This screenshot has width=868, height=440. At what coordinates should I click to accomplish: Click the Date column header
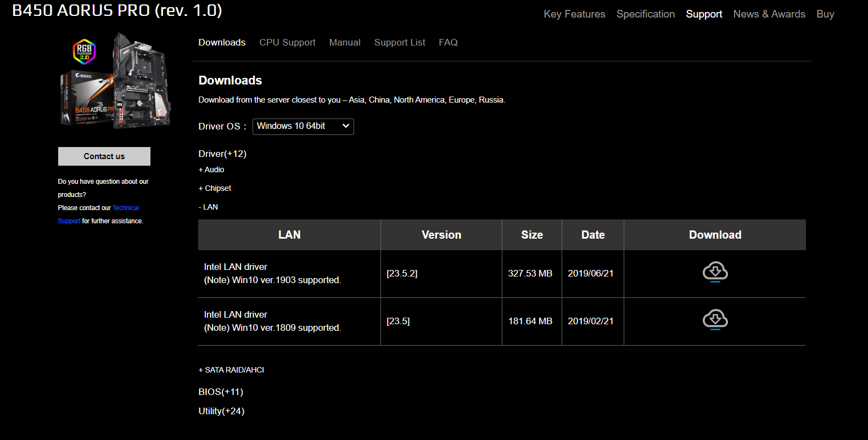(593, 235)
